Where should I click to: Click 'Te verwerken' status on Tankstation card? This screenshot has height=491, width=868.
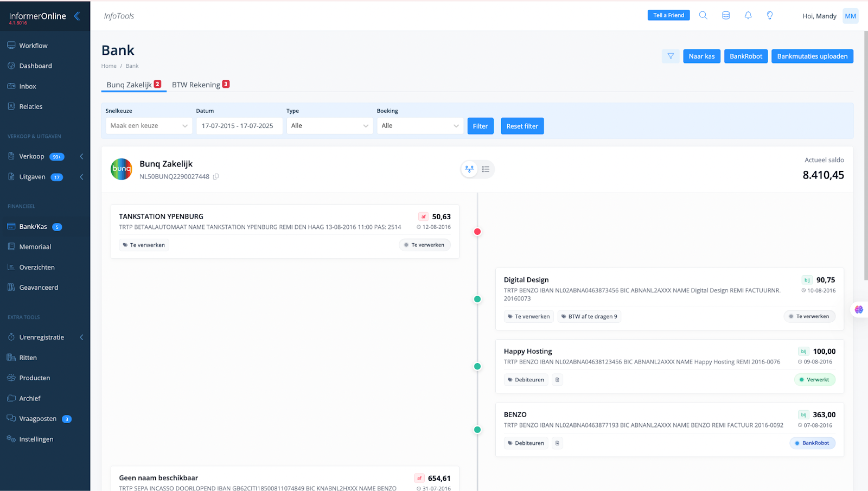[424, 245]
